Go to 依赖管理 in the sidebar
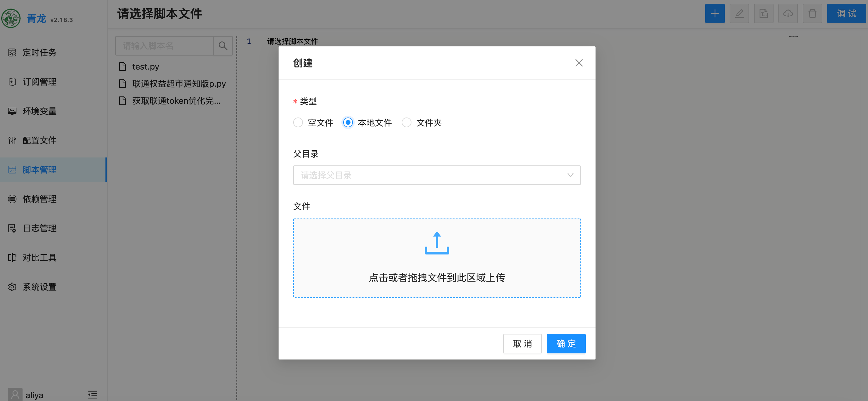868x401 pixels. [x=39, y=199]
